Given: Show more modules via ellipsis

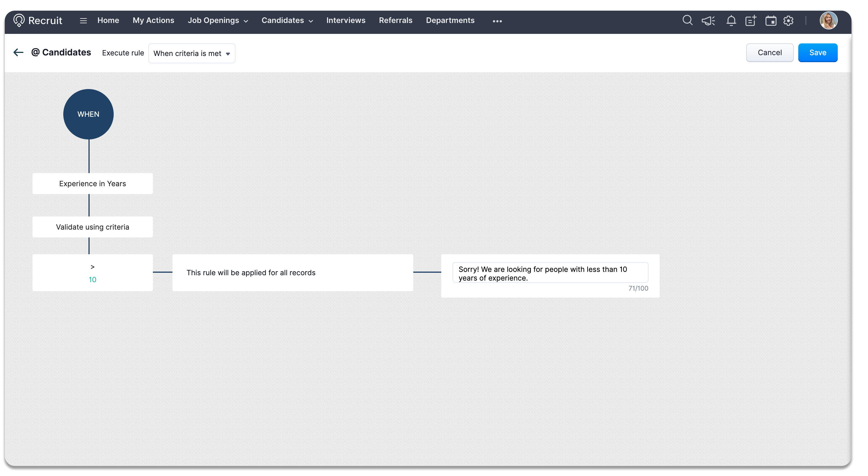Looking at the screenshot, I should click(497, 21).
